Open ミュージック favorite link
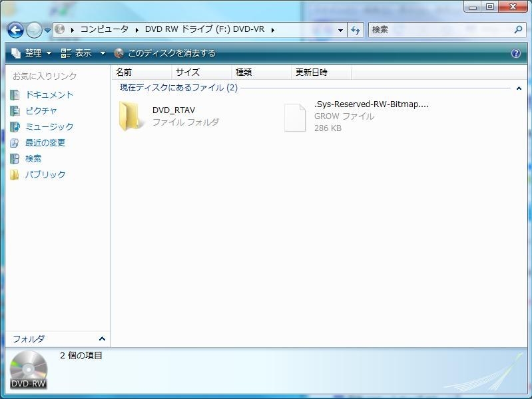Viewport: 532px width, 399px height. (x=49, y=127)
